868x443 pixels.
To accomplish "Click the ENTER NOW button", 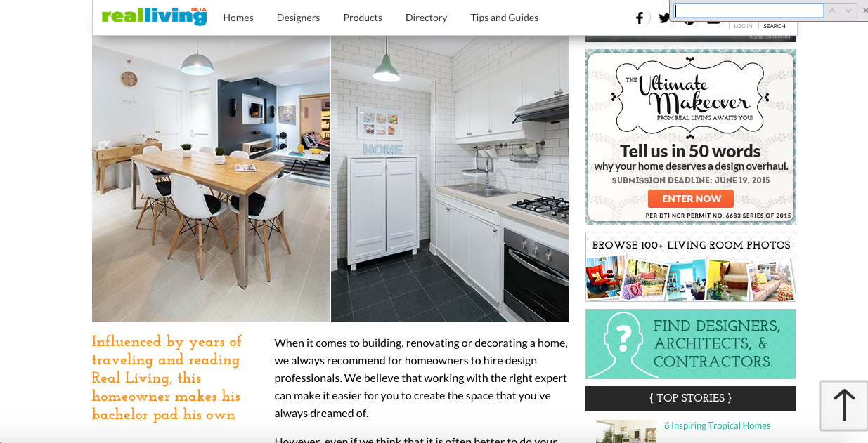I will 691,199.
